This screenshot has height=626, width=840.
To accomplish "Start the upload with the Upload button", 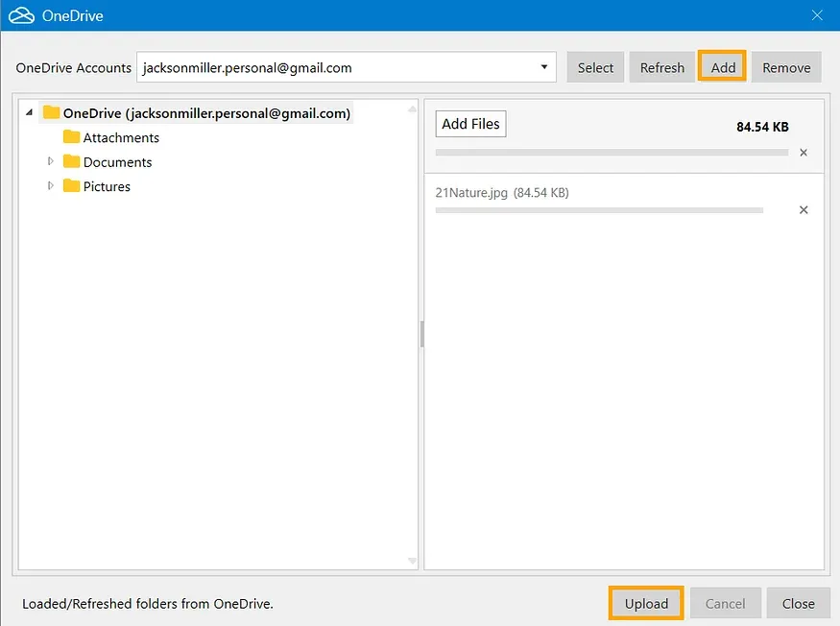I will point(646,604).
